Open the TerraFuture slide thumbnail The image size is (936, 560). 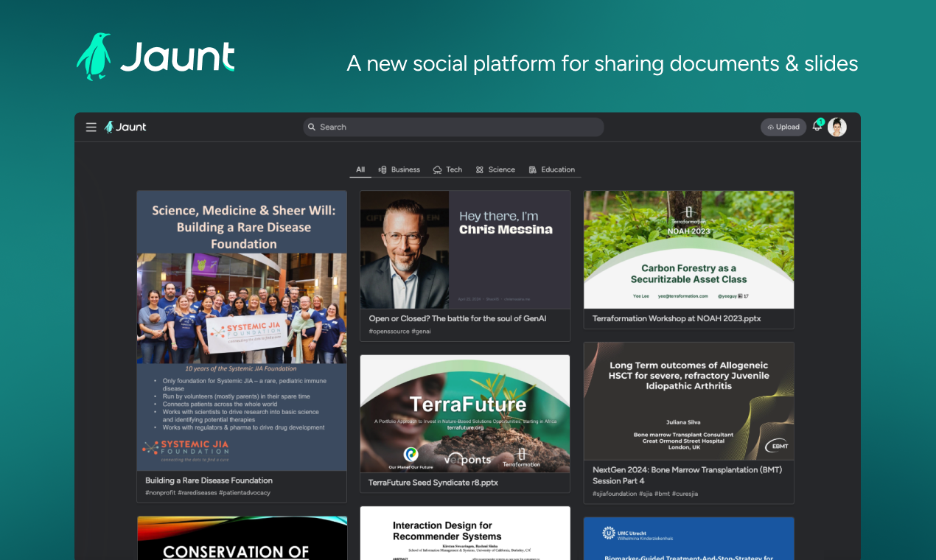click(x=465, y=413)
